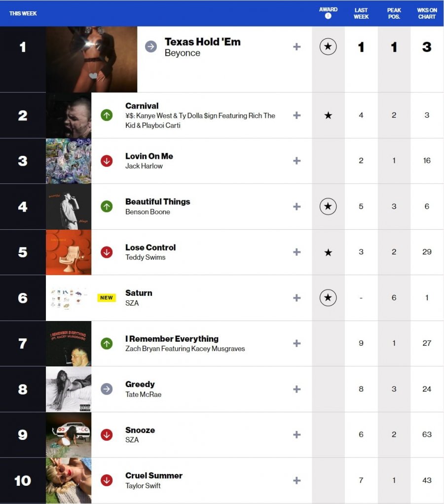Click the Last Week column header
This screenshot has width=444, height=504.
tap(361, 13)
